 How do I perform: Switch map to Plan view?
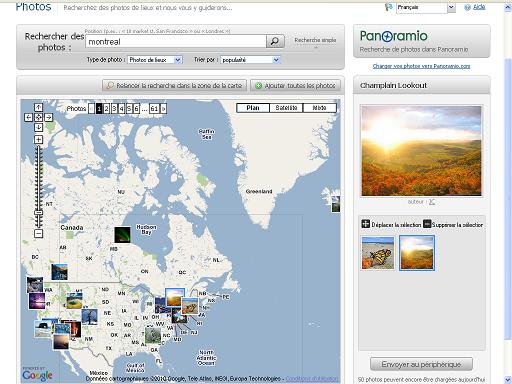(253, 108)
